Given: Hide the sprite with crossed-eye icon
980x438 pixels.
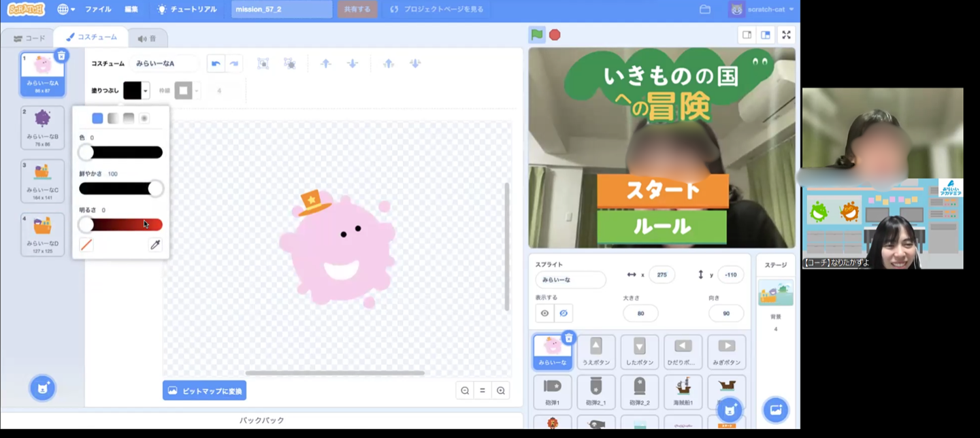Looking at the screenshot, I should tap(563, 314).
